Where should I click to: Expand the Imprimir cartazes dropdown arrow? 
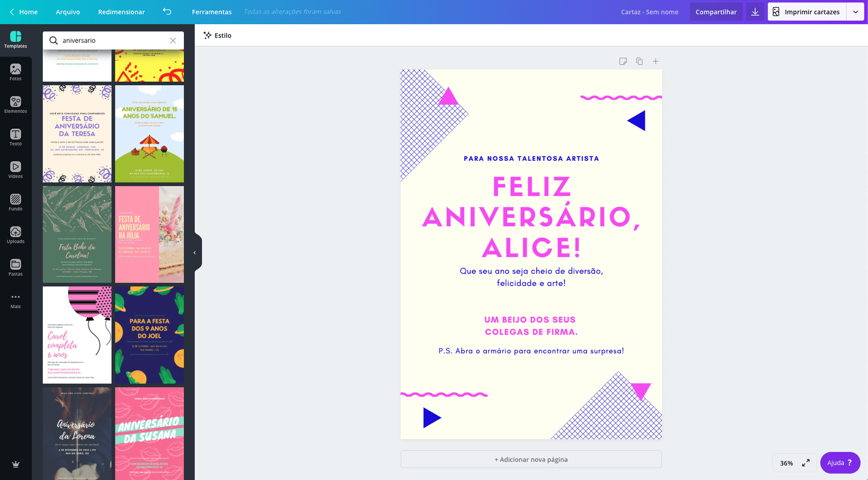pyautogui.click(x=856, y=12)
